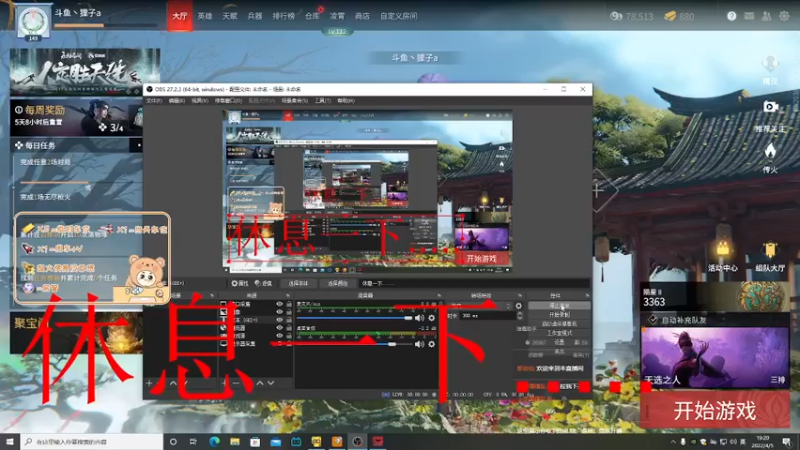Pop out the sources dock panel
This screenshot has width=800, height=450.
(x=288, y=295)
